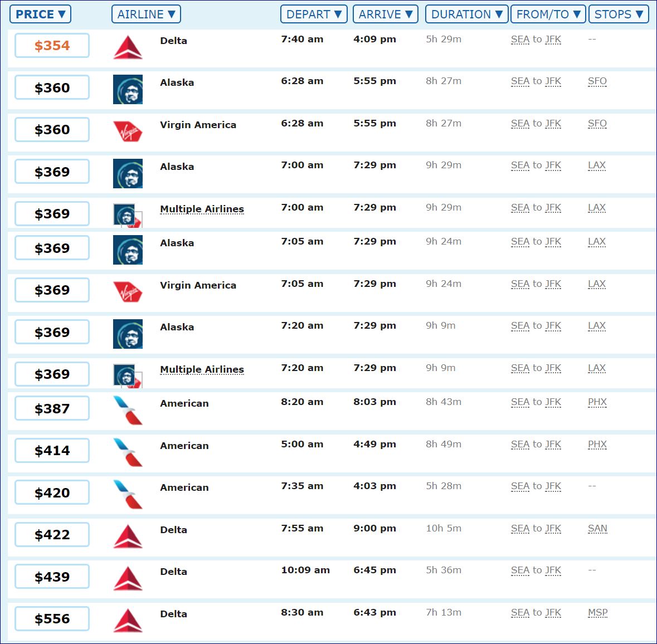Screen dimensions: 657x644
Task: Click Multiple Airlines link on the 7:20 am flight
Action: coord(202,369)
